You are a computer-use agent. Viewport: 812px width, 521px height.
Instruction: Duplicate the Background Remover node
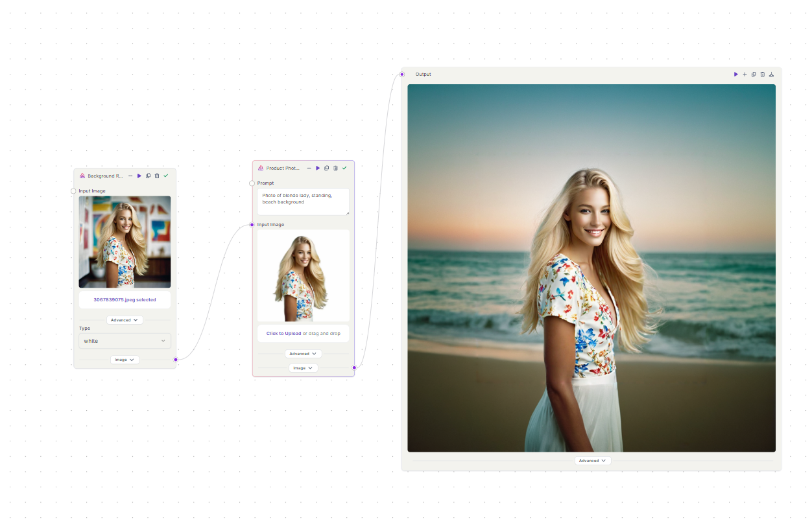point(149,176)
